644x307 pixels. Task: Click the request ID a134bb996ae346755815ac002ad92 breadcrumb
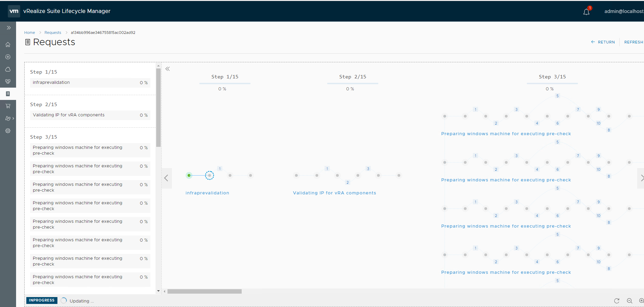(x=103, y=33)
